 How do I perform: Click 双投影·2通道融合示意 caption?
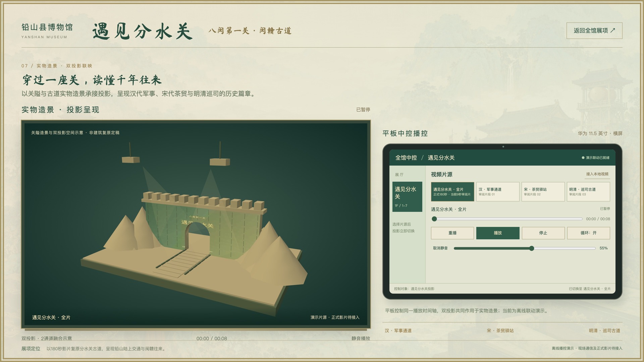47,339
